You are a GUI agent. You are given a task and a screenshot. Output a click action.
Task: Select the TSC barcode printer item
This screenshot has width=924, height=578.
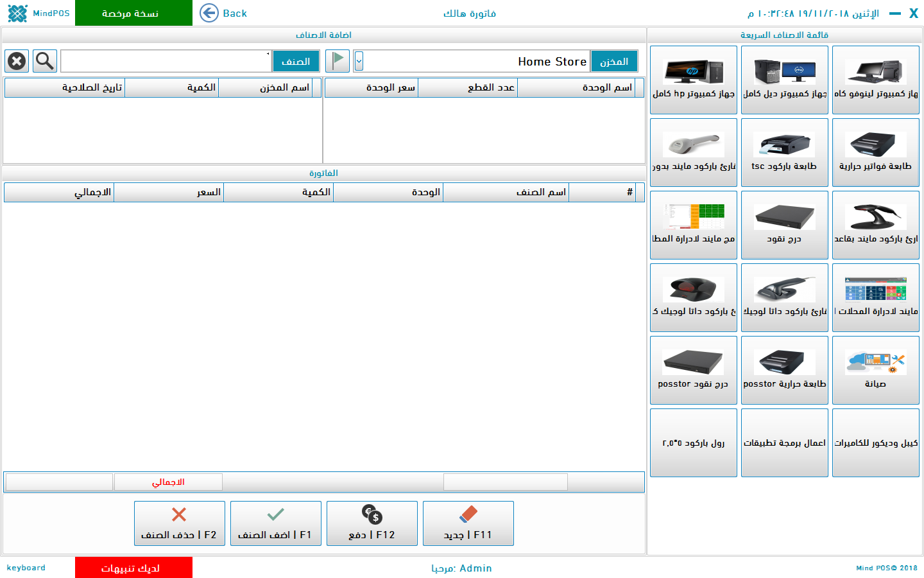click(x=784, y=152)
